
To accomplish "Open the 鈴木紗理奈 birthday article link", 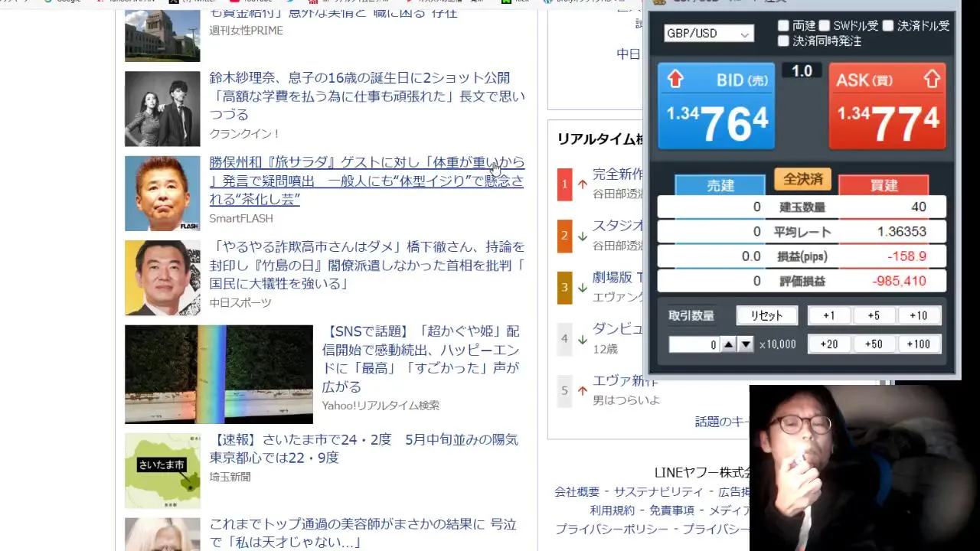I will tap(367, 96).
